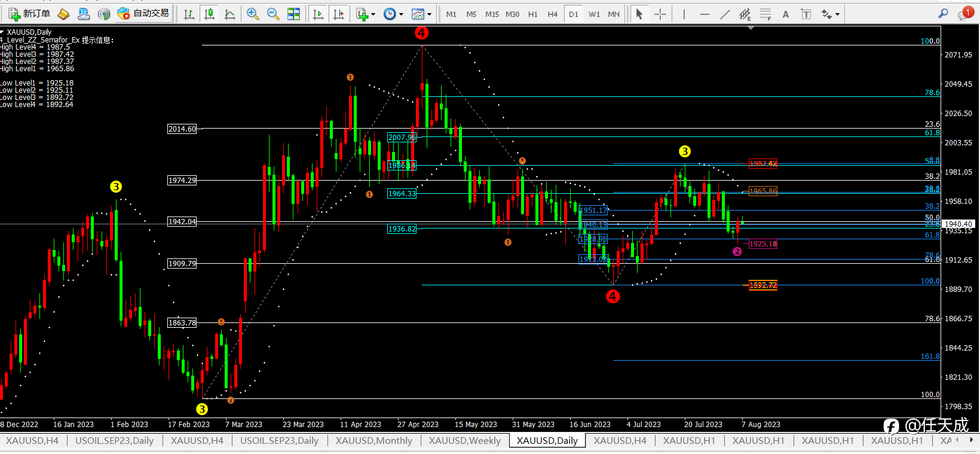980x454 pixels.
Task: Expand the periods dropdown arrow
Action: coord(401,14)
